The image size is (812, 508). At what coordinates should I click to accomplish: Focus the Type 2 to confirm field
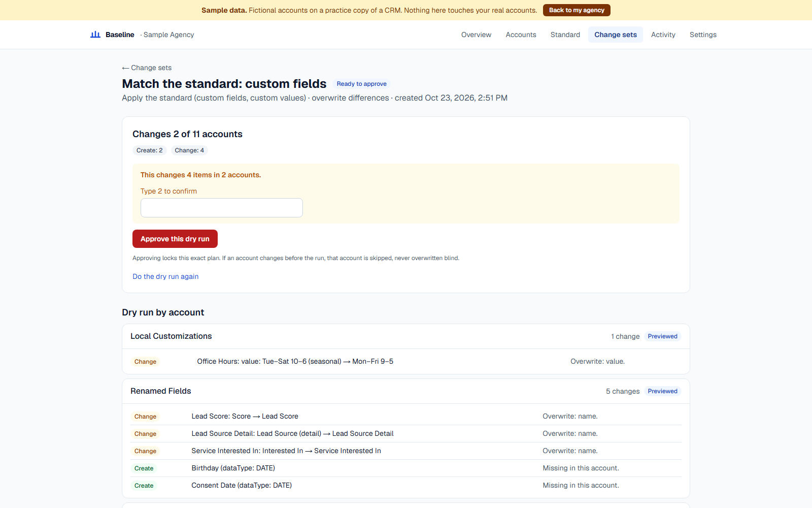[222, 208]
